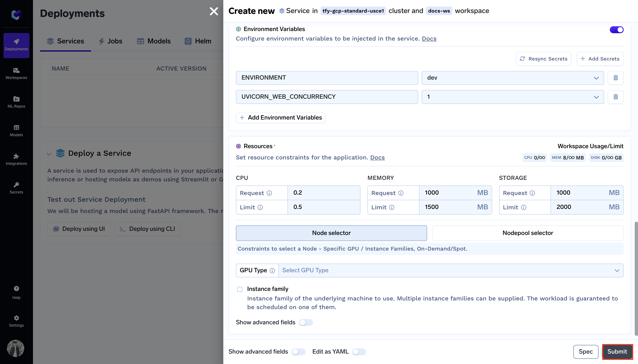Switch to the Services tab

tap(66, 41)
